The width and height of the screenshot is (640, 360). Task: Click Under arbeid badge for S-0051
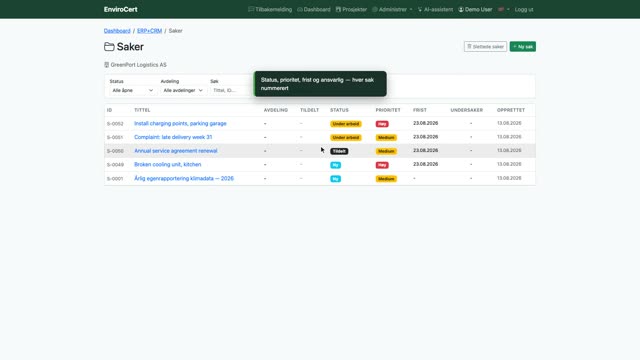345,138
